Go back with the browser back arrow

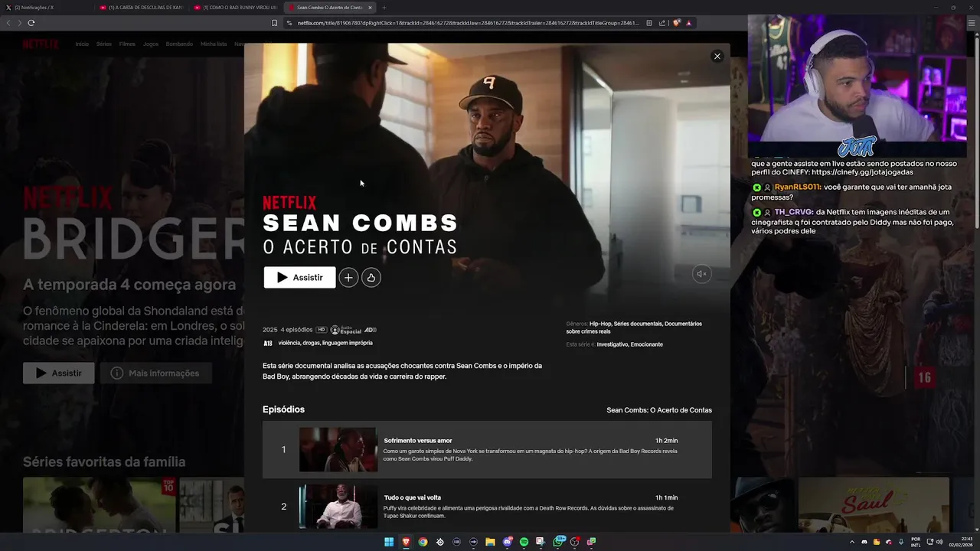click(x=8, y=23)
